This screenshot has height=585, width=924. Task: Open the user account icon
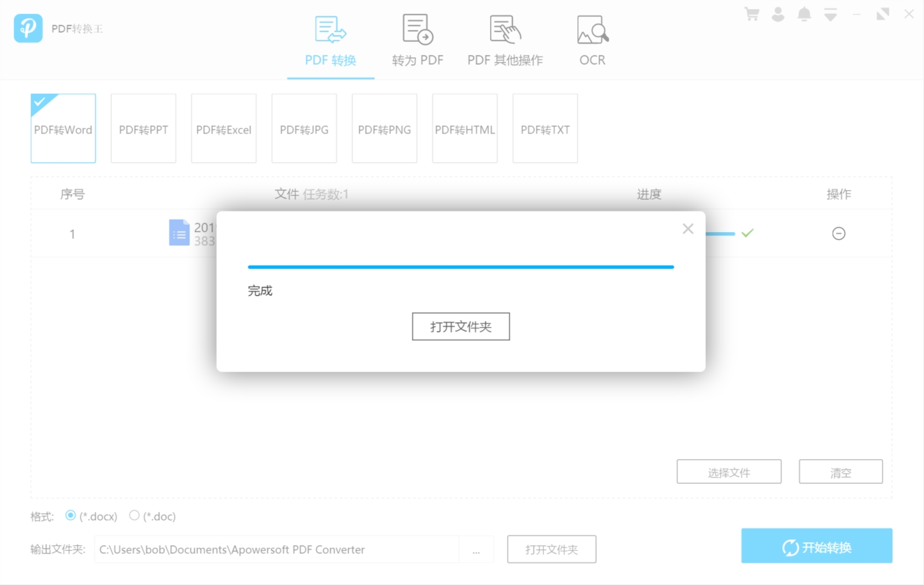(778, 14)
